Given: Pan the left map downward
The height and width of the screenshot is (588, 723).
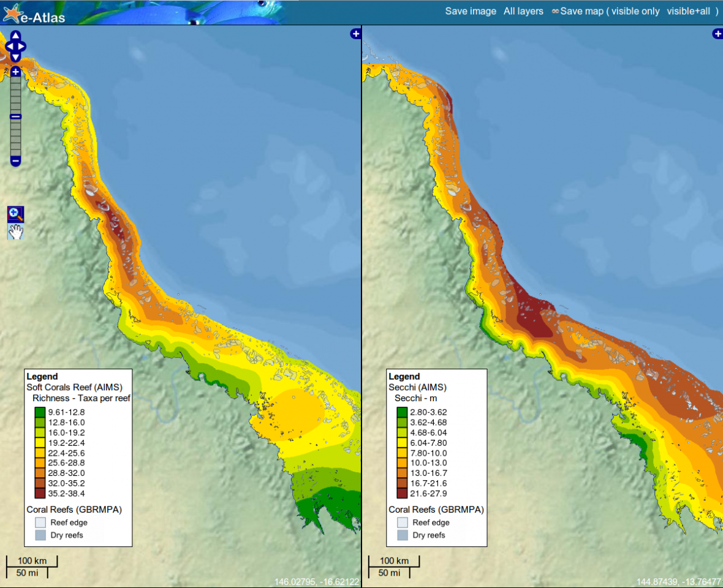Looking at the screenshot, I should (x=16, y=57).
